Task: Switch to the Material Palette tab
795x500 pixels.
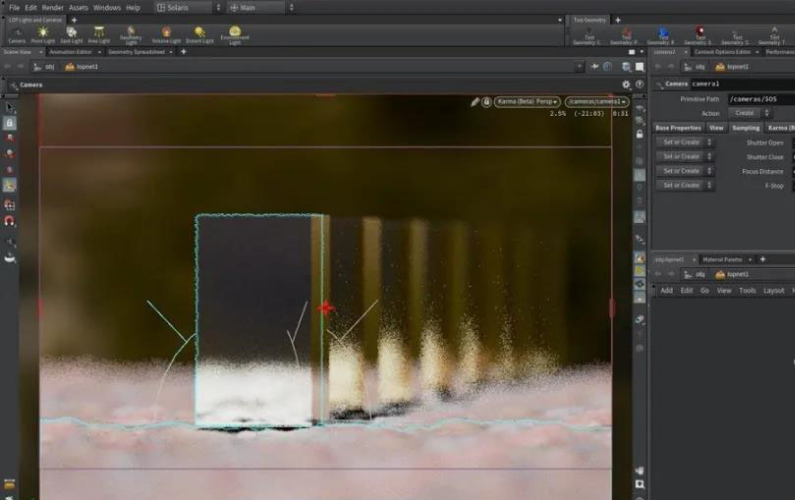Action: click(722, 259)
